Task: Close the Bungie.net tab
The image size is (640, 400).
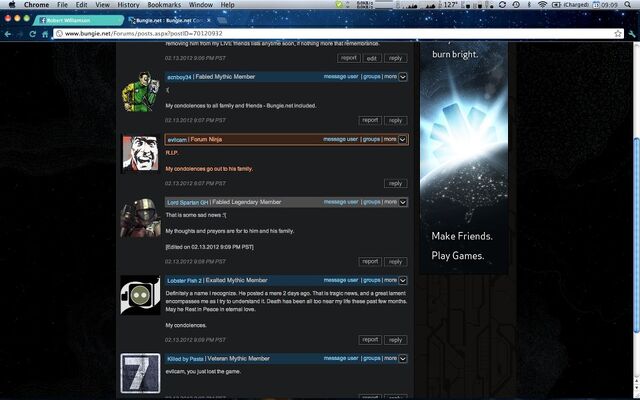Action: pos(209,20)
